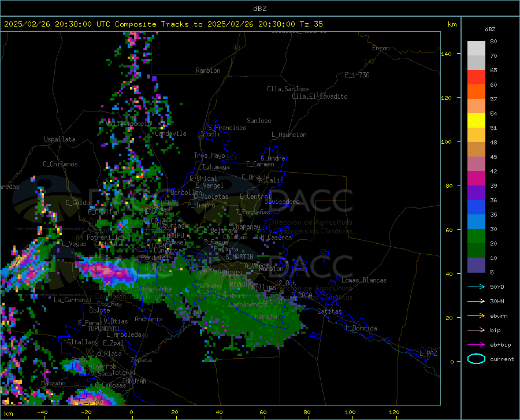
Task: Click the cyan 50YD arrow legend icon
Action: click(x=476, y=287)
